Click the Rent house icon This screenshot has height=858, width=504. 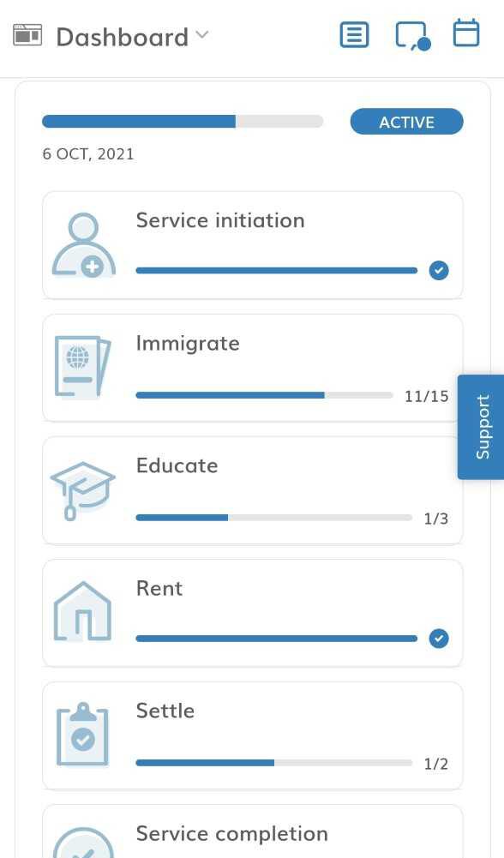[x=82, y=611]
